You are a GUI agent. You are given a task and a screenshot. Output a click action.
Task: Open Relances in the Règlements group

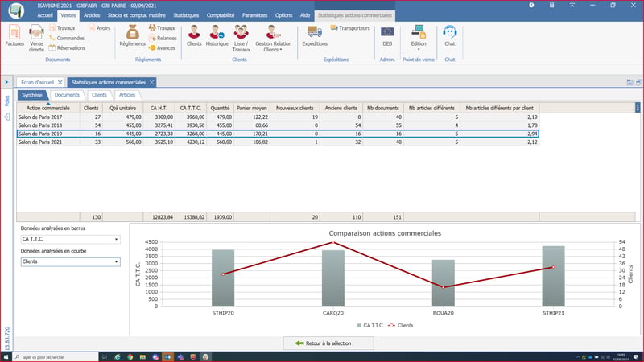[163, 38]
